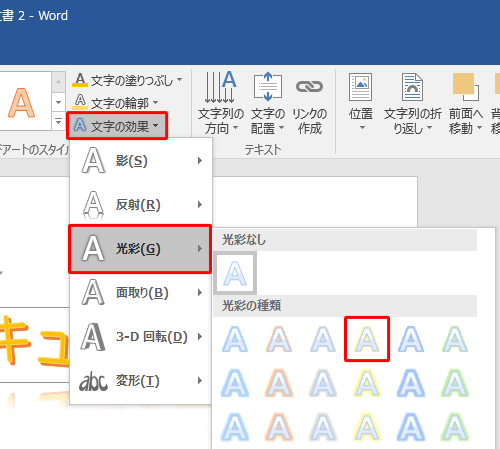Apply light blue glow in second glow row
Viewport: 500px width, 449px height.
235,383
